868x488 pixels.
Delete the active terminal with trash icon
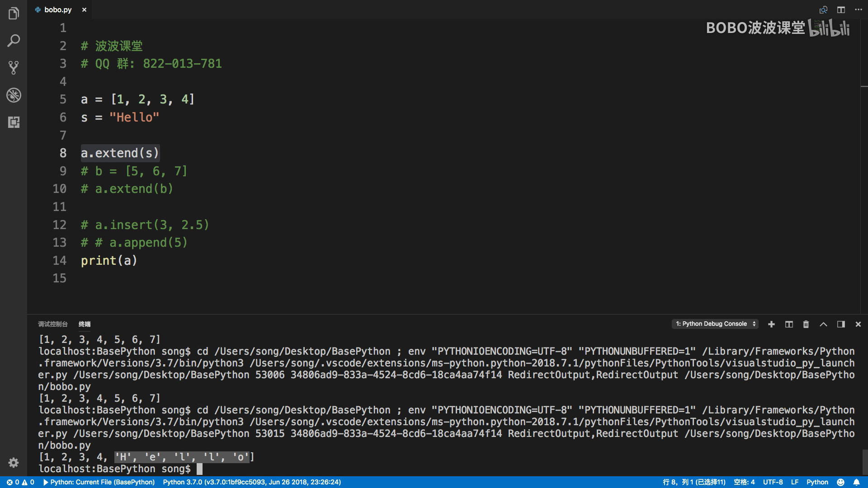(x=806, y=324)
